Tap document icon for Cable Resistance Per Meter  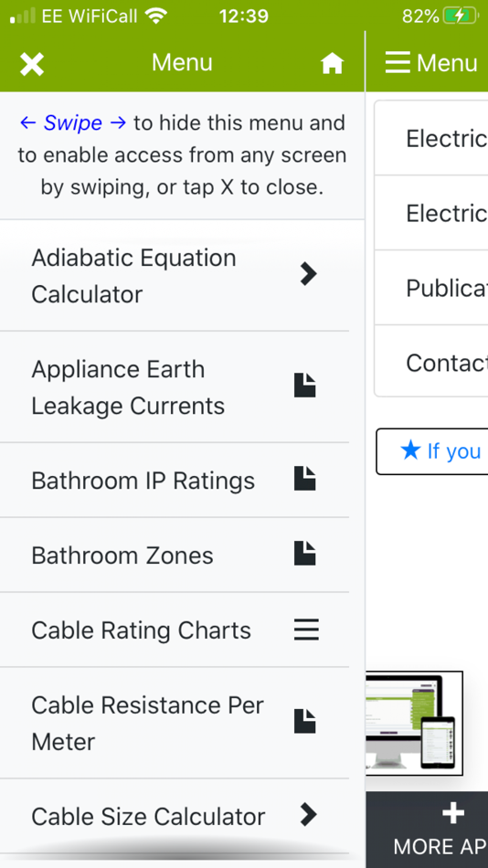[305, 721]
